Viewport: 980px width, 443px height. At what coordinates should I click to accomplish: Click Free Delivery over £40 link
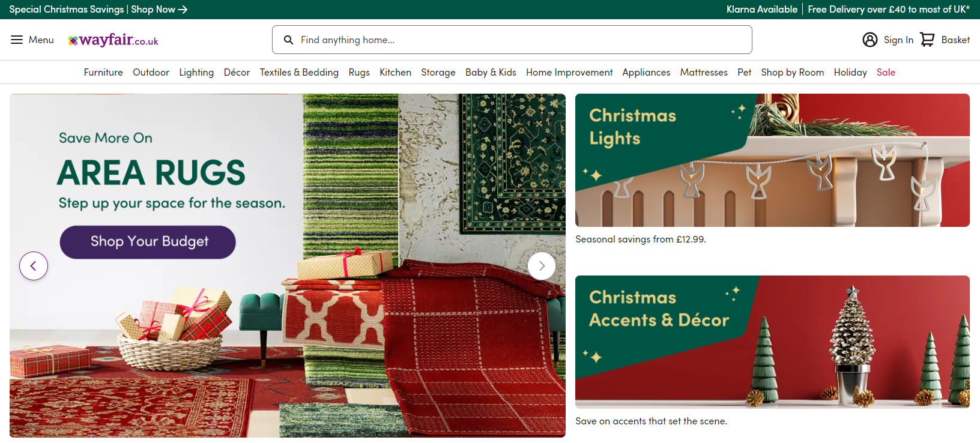(889, 10)
